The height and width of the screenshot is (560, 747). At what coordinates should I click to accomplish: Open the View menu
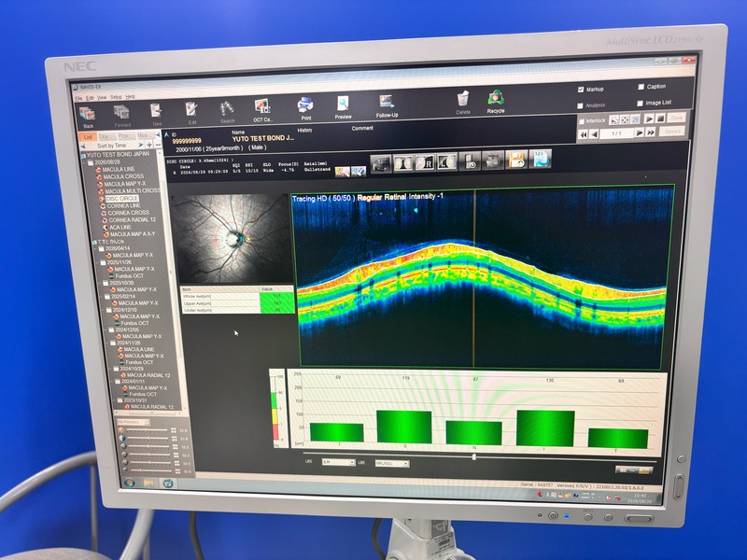(102, 98)
